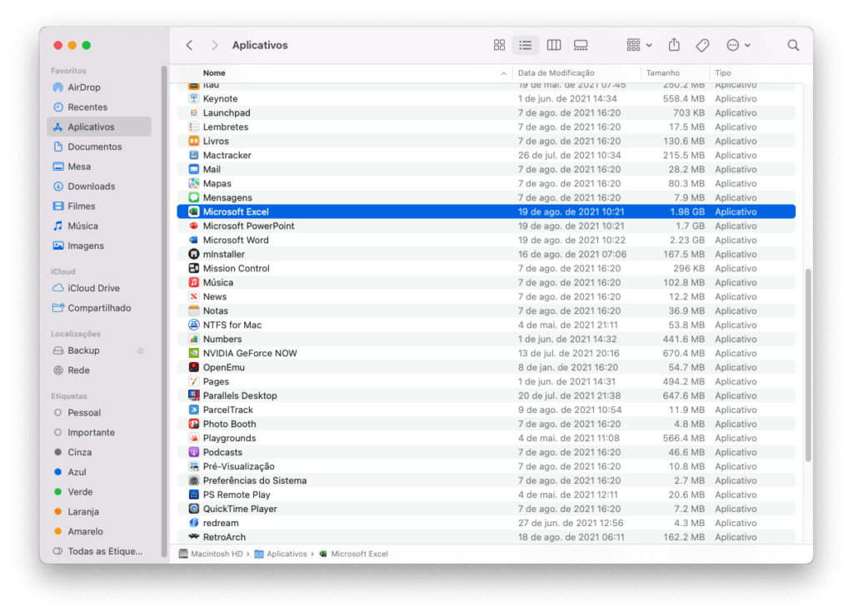Click the Backup drive icon in sidebar

tap(58, 350)
